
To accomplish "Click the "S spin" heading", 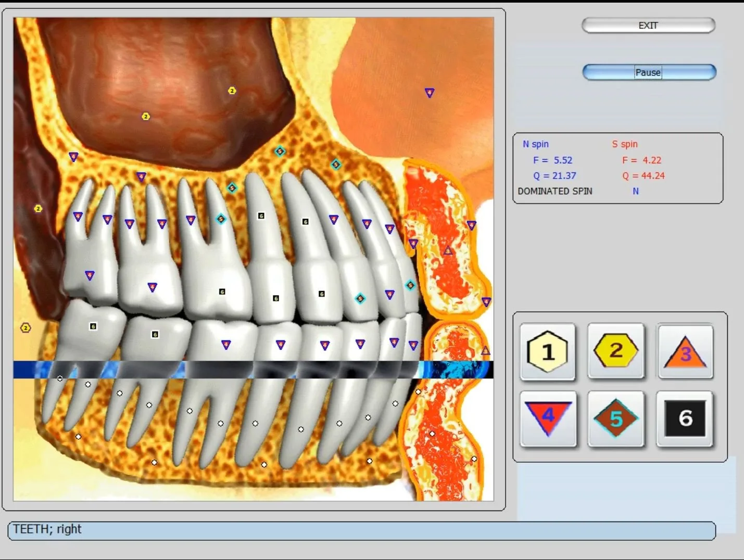I will 625,144.
